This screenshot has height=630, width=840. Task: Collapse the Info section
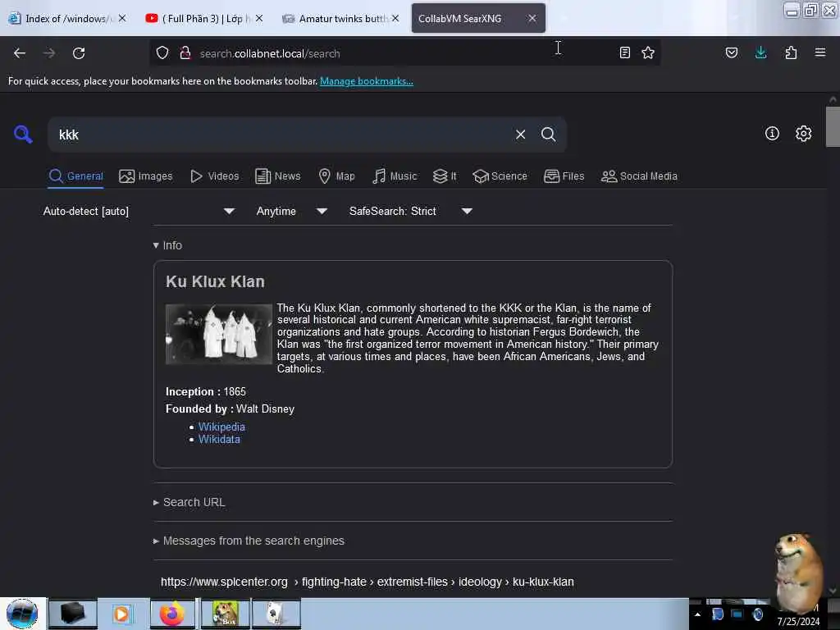click(x=167, y=245)
